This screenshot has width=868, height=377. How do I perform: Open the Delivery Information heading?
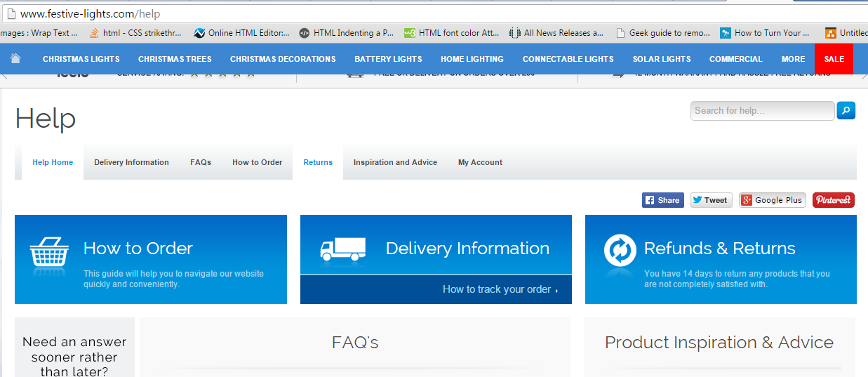pos(467,249)
